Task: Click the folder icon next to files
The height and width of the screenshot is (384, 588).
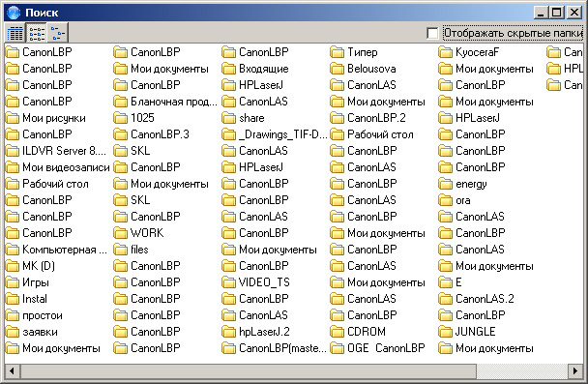Action: click(120, 250)
